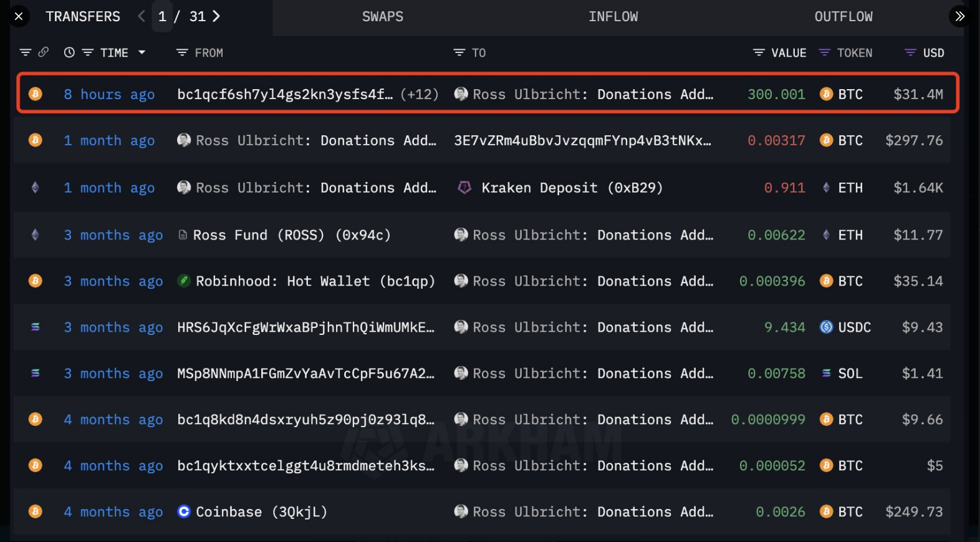Open the 3E7vZRm4uBbv recipient address
The width and height of the screenshot is (980, 542).
[x=582, y=140]
